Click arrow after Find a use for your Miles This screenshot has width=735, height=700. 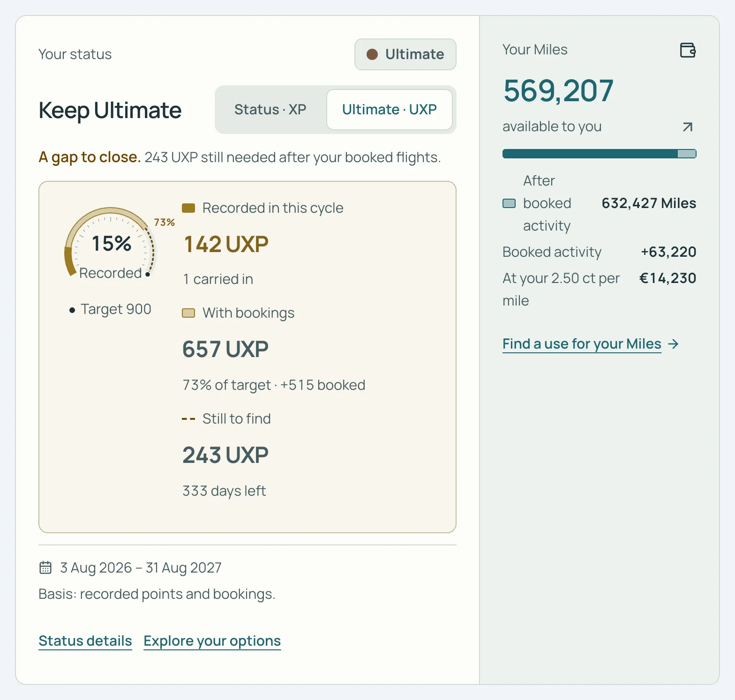674,344
